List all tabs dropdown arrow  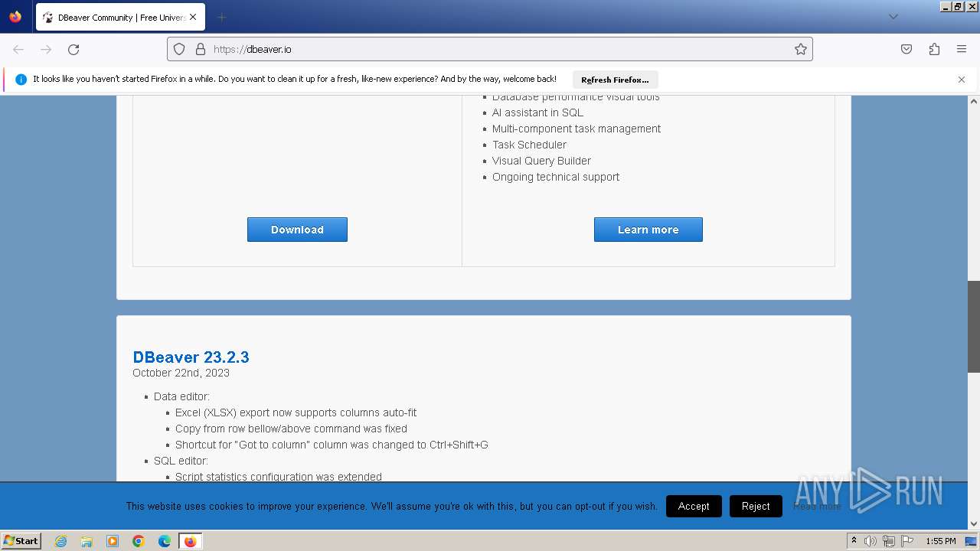pyautogui.click(x=893, y=17)
